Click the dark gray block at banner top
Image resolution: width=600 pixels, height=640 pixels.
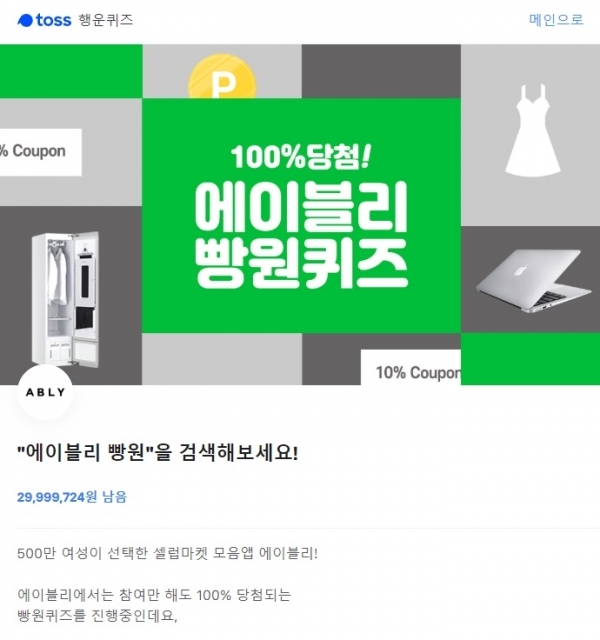381,71
